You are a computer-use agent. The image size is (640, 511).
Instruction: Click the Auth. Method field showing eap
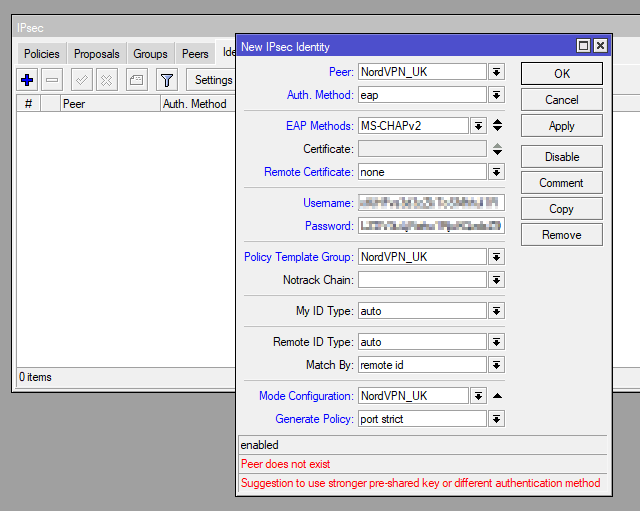pyautogui.click(x=422, y=95)
